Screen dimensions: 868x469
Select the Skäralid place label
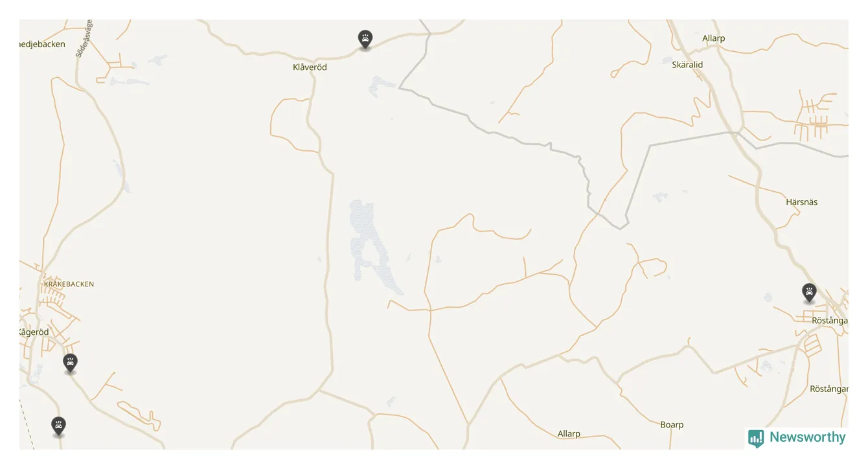click(x=687, y=65)
